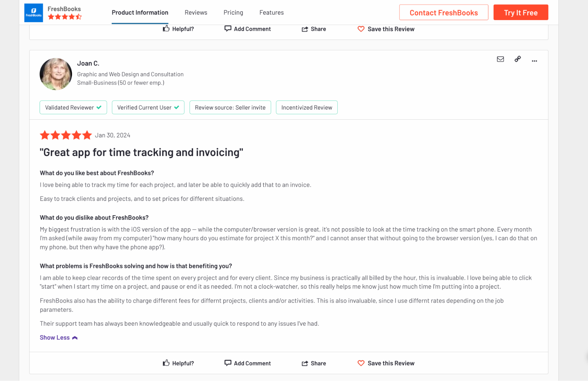The height and width of the screenshot is (381, 588).
Task: Open the Reviews tab
Action: click(196, 13)
